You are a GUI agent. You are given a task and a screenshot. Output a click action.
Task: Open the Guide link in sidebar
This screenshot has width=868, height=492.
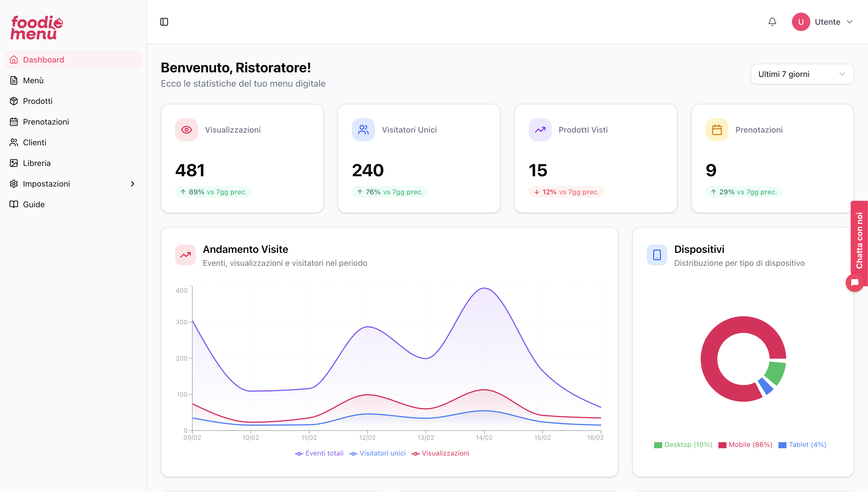34,204
